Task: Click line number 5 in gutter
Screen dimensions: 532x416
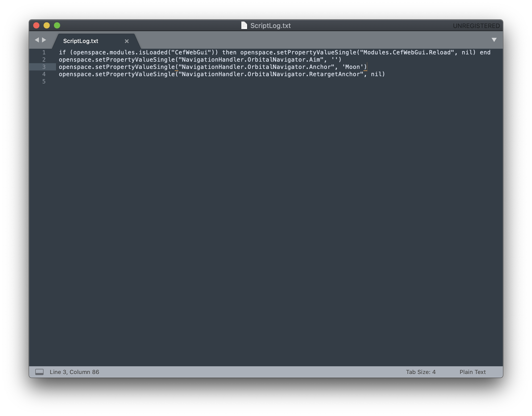Action: point(44,82)
